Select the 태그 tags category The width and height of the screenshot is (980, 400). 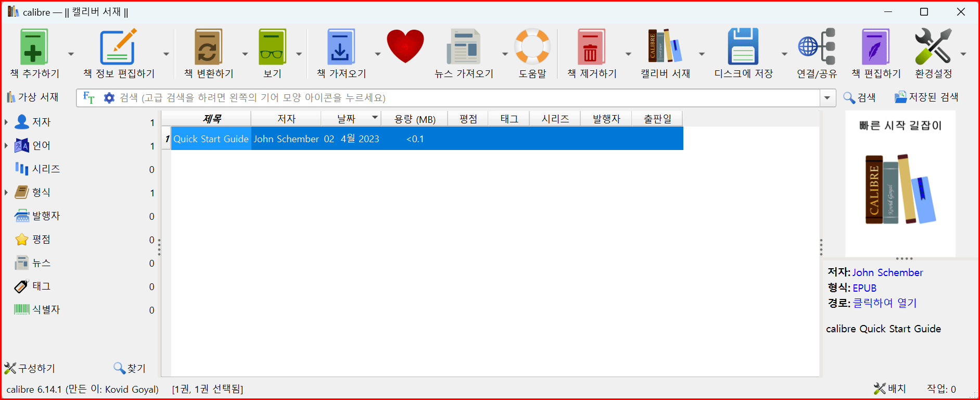[x=41, y=286]
